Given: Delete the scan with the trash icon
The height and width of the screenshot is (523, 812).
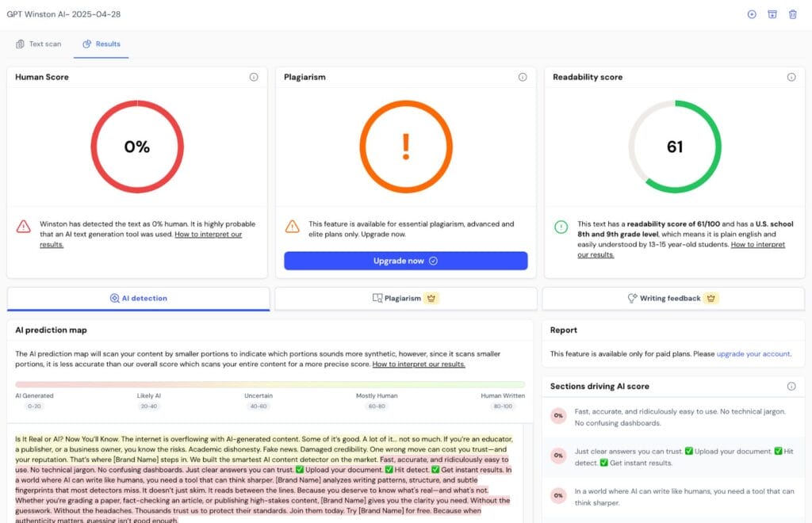Looking at the screenshot, I should click(x=792, y=14).
